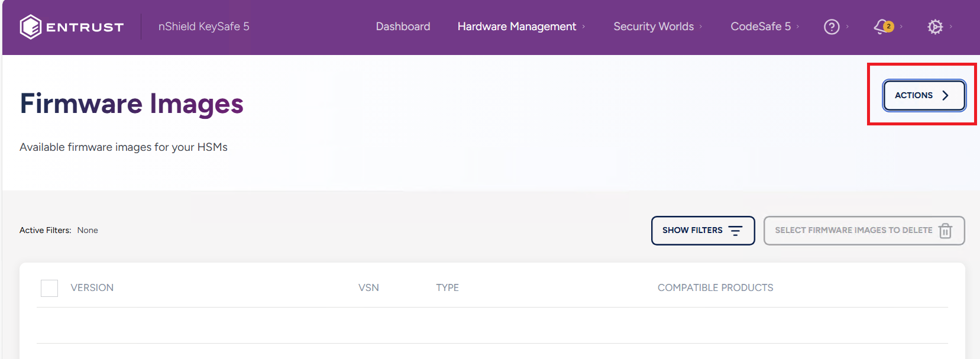The image size is (980, 359).
Task: Sort by the Compatible Products column header
Action: click(715, 288)
